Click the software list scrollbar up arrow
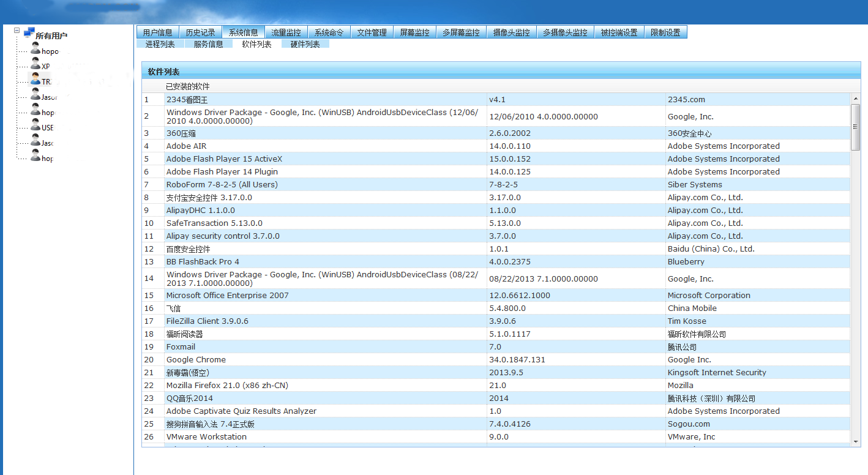The image size is (868, 475). point(856,99)
